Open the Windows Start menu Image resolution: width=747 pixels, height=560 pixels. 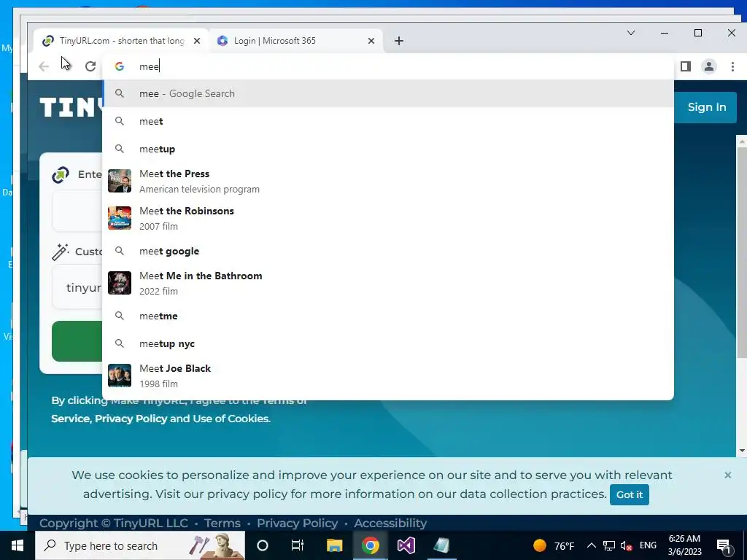pos(18,545)
